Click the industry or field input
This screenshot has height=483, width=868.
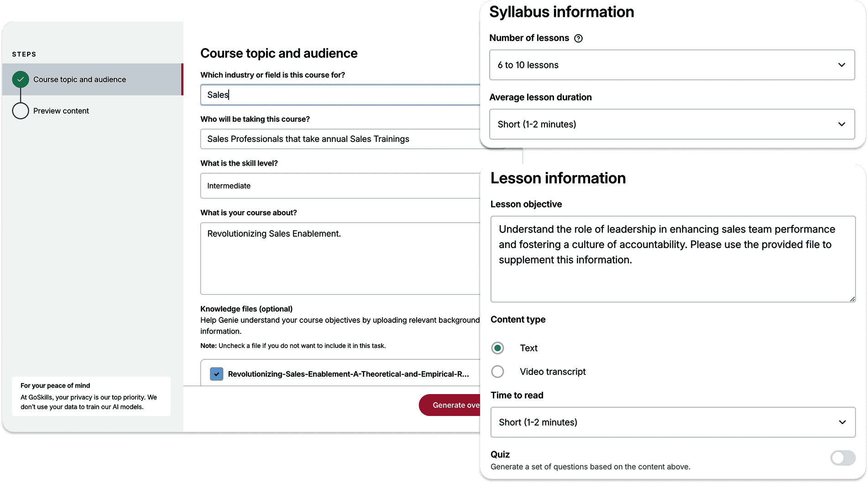click(x=340, y=95)
